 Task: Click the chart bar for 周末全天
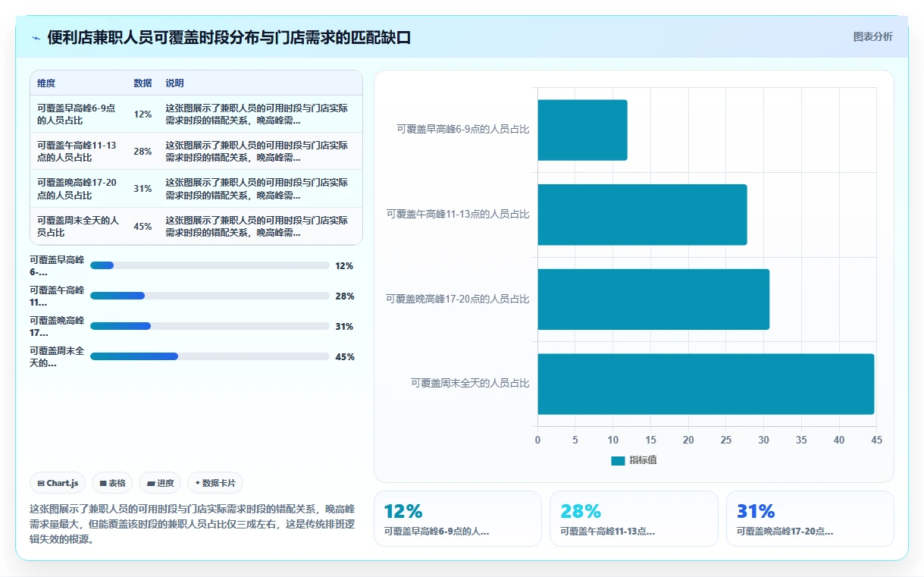(706, 384)
